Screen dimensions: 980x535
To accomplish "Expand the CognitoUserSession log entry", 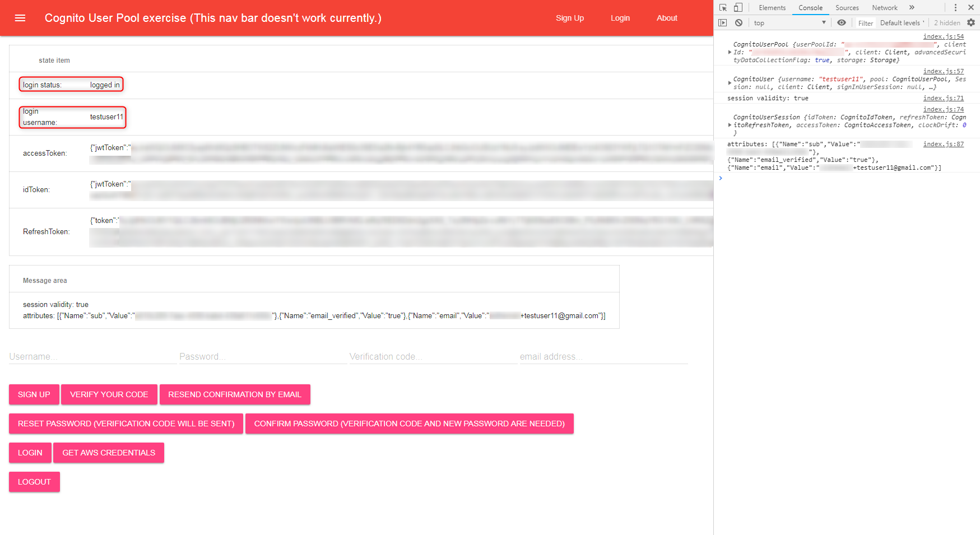I will pyautogui.click(x=730, y=125).
